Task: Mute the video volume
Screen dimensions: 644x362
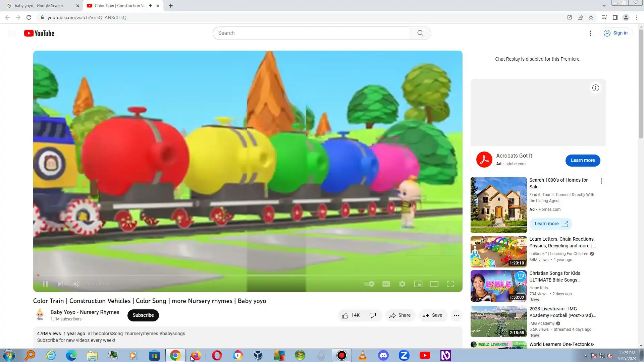Action: click(x=76, y=284)
